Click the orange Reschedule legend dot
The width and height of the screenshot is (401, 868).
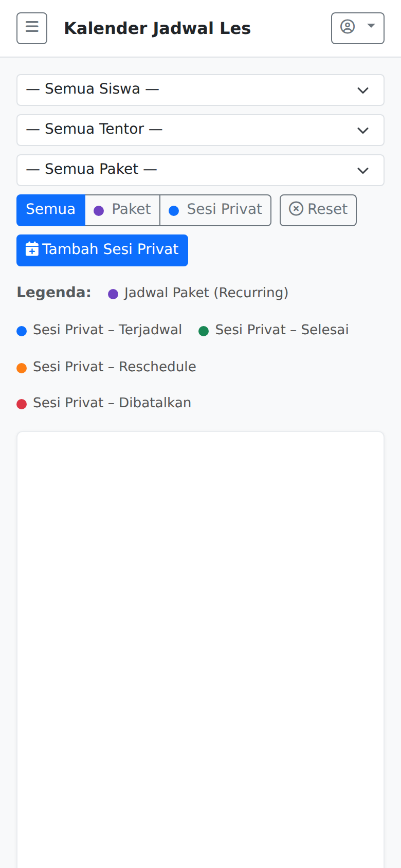tap(22, 368)
